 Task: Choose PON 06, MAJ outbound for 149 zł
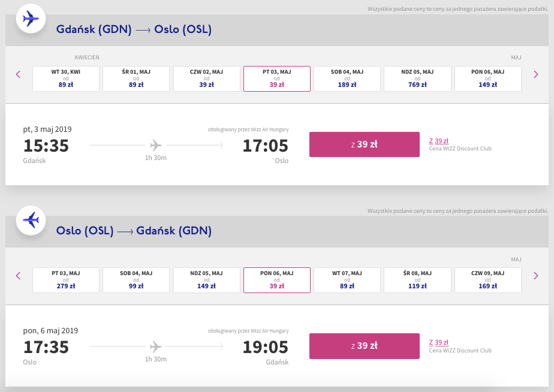click(488, 79)
